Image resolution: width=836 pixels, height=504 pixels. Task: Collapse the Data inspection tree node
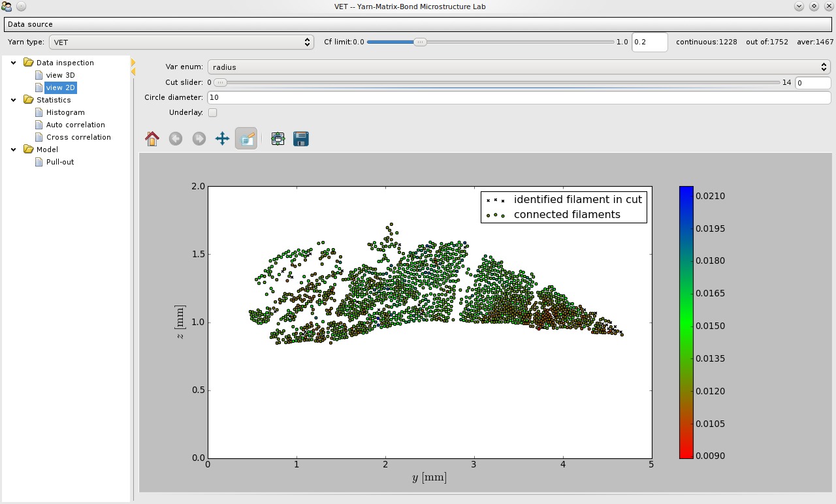14,63
